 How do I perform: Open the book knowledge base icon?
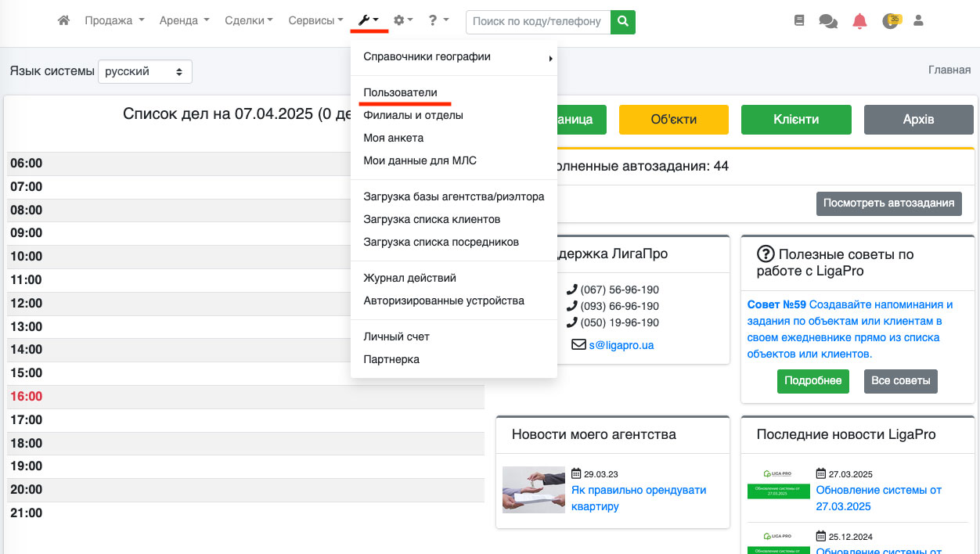(x=799, y=21)
